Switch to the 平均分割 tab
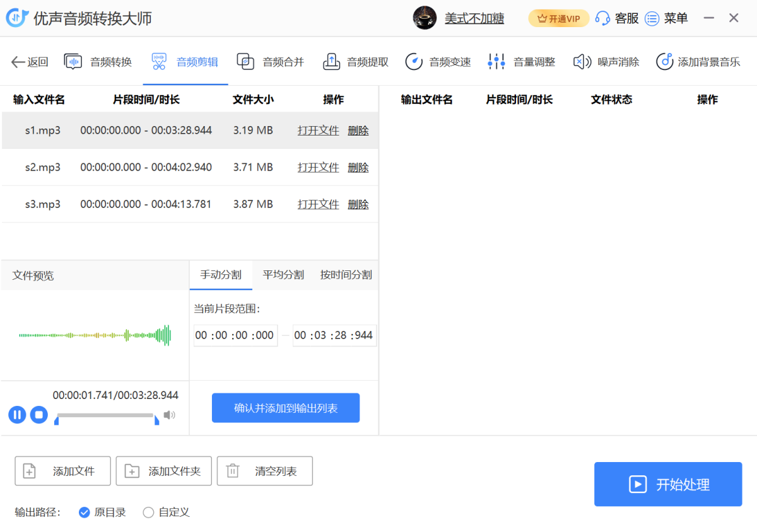This screenshot has width=757, height=532. click(x=283, y=275)
